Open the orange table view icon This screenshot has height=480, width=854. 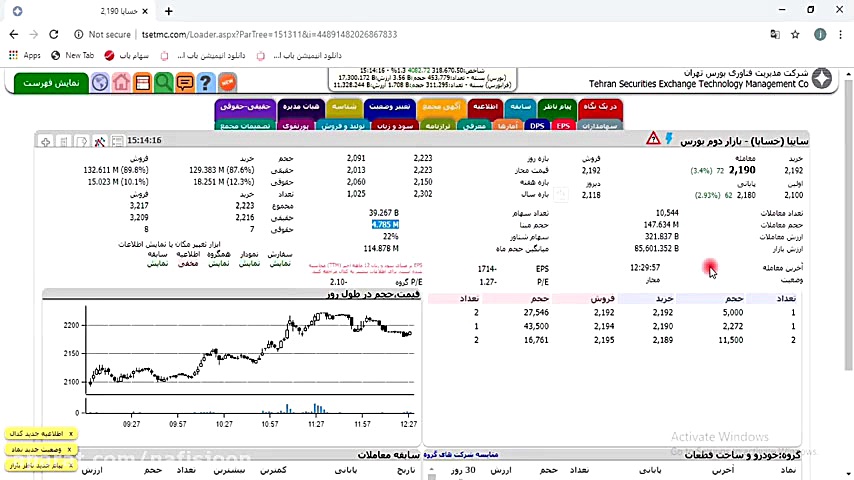(x=142, y=83)
